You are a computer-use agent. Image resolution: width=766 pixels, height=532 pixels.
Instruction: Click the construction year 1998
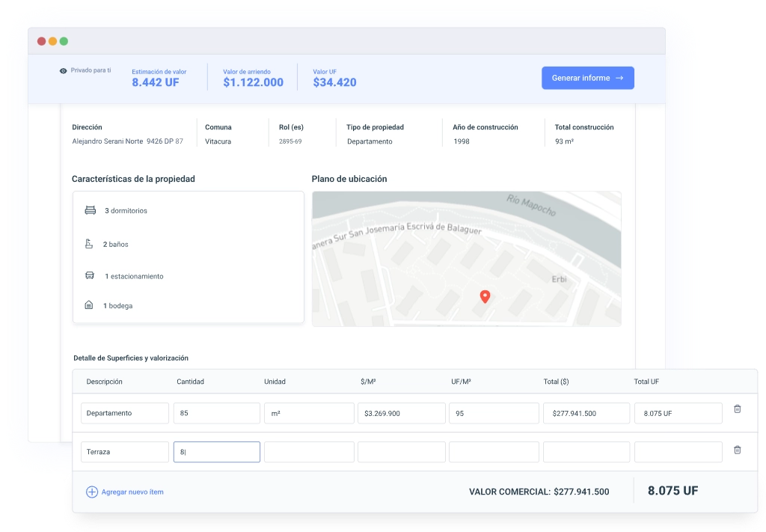[x=461, y=141]
